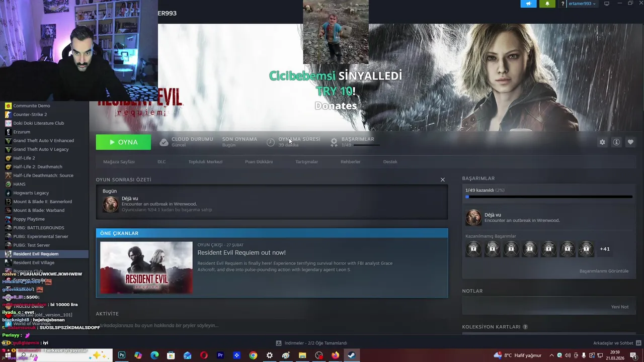Open the DLC tab
The height and width of the screenshot is (362, 644).
(162, 162)
